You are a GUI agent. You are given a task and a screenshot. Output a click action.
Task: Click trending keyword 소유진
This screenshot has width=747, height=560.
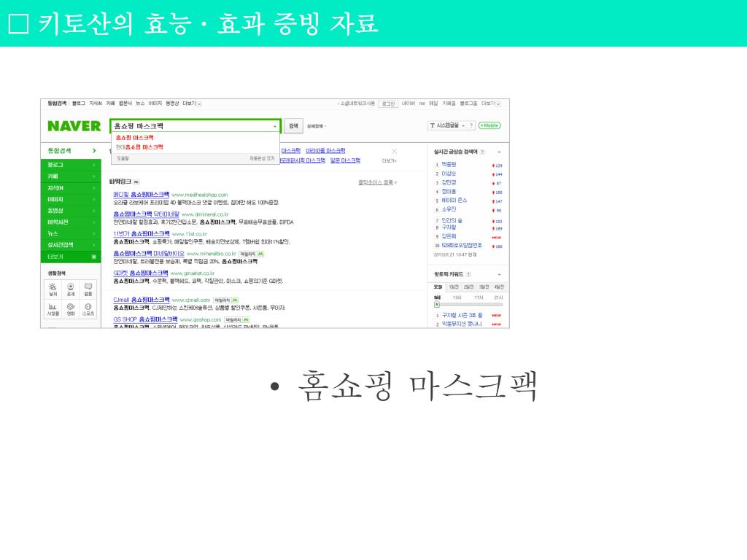point(449,209)
